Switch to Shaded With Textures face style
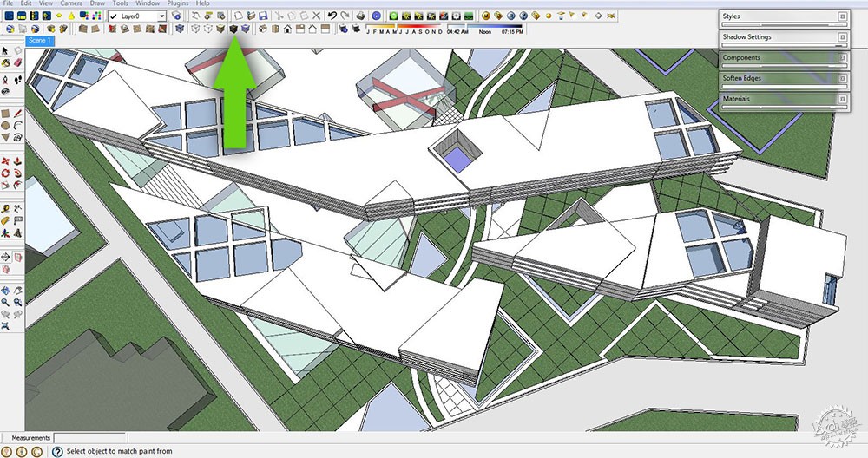Image resolution: width=868 pixels, height=458 pixels. (x=233, y=29)
